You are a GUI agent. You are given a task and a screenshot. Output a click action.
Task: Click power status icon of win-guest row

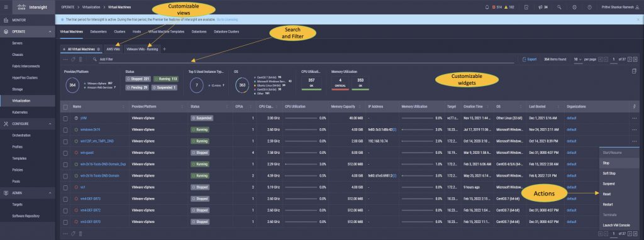tap(76, 153)
